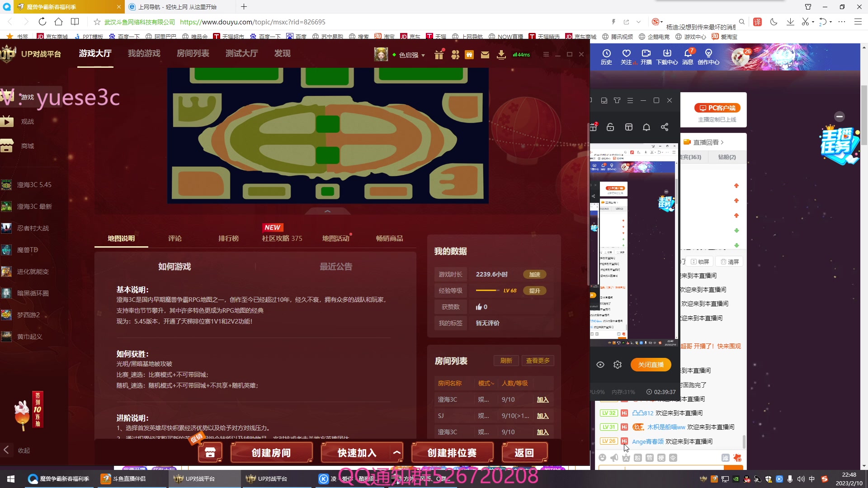The image size is (868, 488).
Task: Open the friends icon in UP platform header
Action: 455,55
